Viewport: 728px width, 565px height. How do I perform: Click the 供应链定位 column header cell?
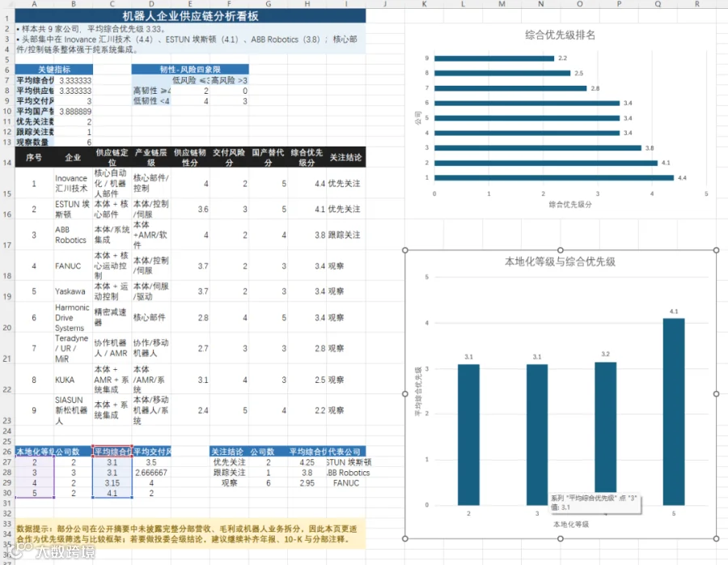point(112,158)
